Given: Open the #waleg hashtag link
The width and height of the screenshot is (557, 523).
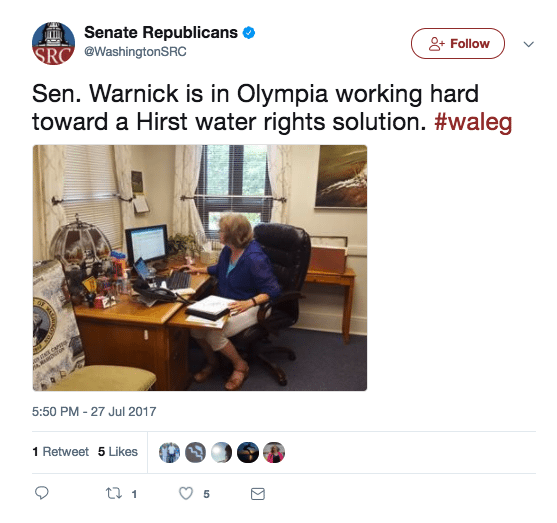Looking at the screenshot, I should [473, 123].
